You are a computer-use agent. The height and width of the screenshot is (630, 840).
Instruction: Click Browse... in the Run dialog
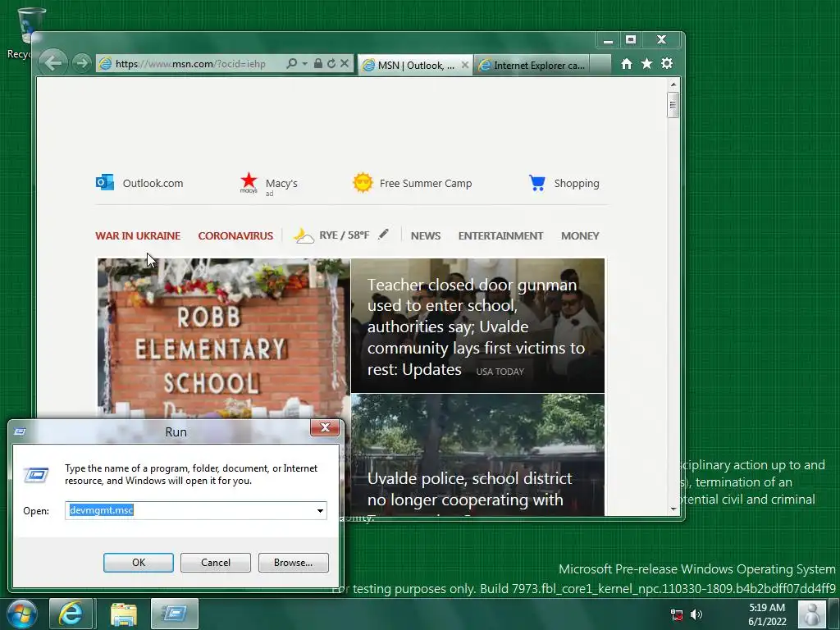point(293,563)
